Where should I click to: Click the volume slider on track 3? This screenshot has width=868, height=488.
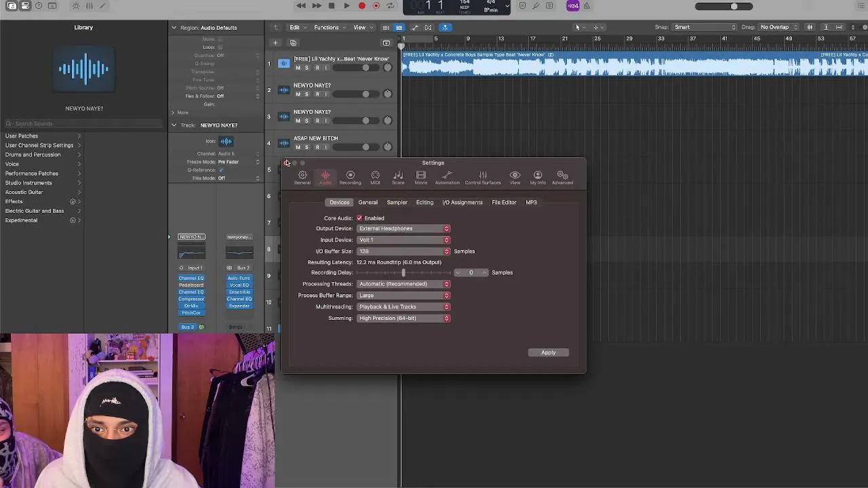(356, 121)
